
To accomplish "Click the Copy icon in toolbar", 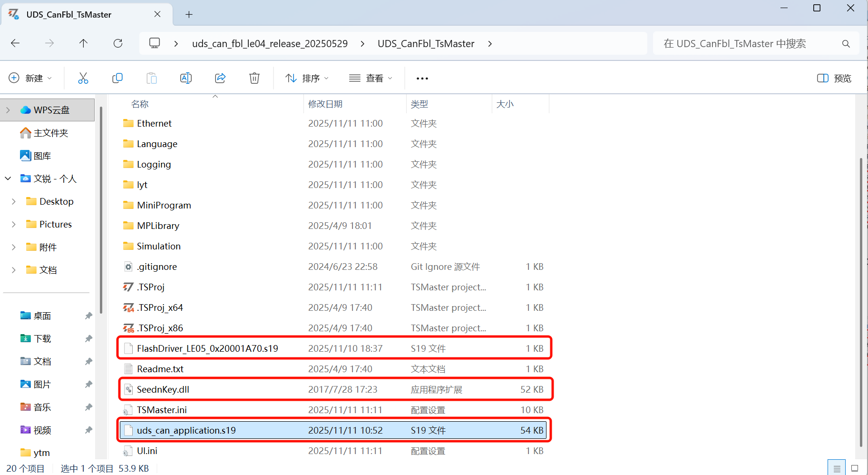I will point(117,78).
